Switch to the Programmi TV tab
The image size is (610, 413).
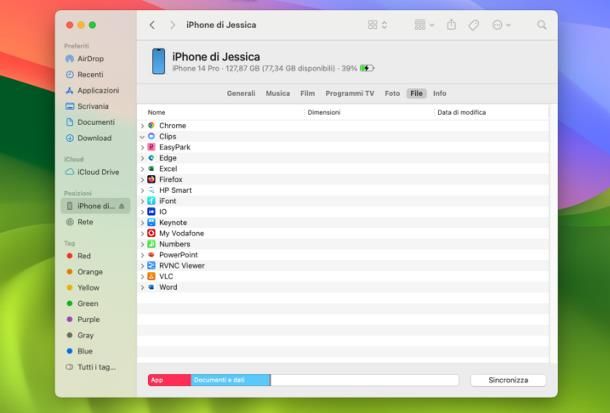point(350,93)
